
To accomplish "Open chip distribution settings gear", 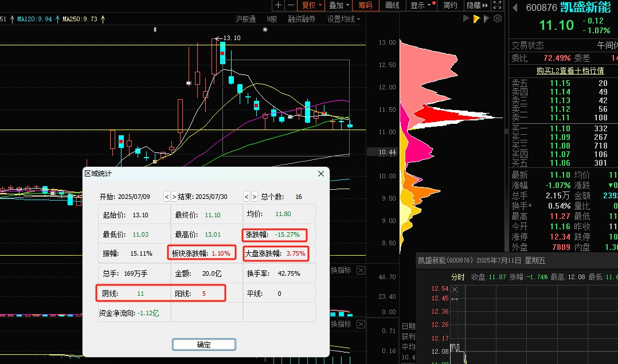I will (x=498, y=18).
